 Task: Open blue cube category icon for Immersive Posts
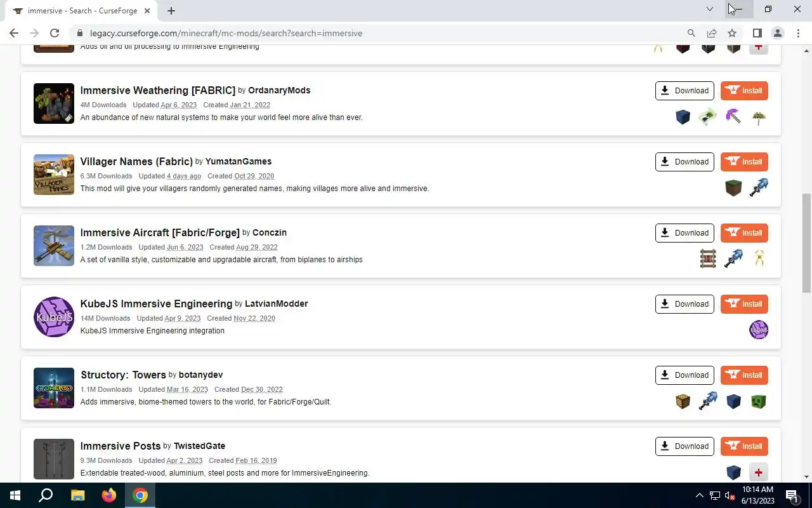coord(733,472)
